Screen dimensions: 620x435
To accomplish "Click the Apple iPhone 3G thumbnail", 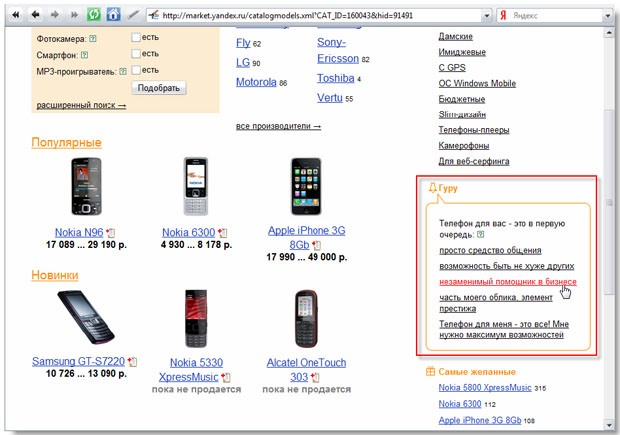I will click(306, 186).
